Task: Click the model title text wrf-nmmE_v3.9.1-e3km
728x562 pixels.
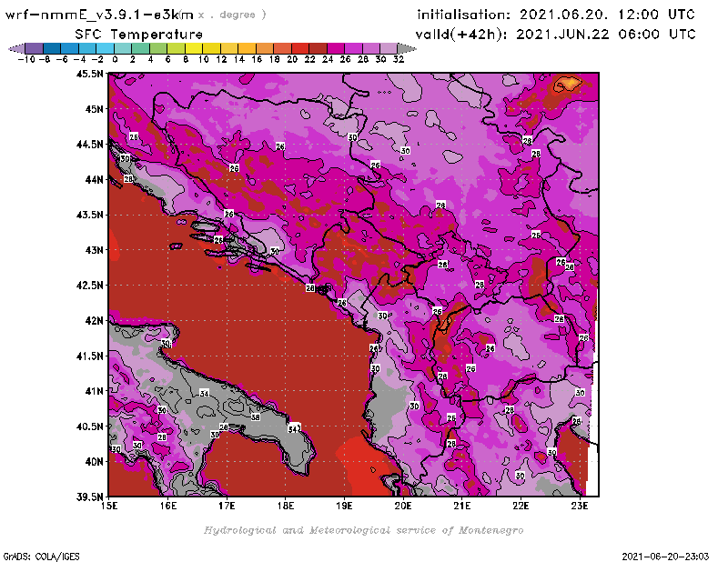Action: coord(99,15)
